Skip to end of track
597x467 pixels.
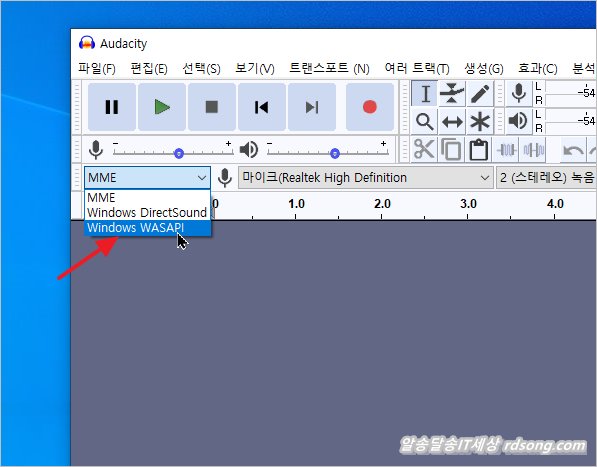click(x=312, y=107)
